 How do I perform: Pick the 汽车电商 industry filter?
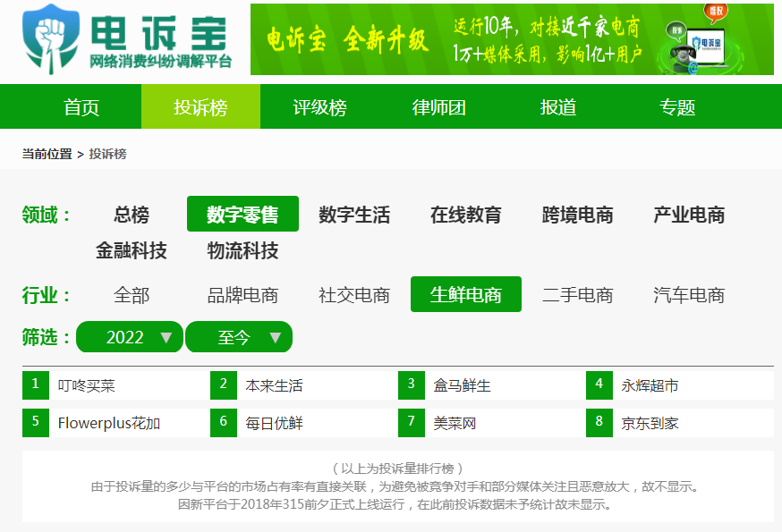pyautogui.click(x=689, y=295)
